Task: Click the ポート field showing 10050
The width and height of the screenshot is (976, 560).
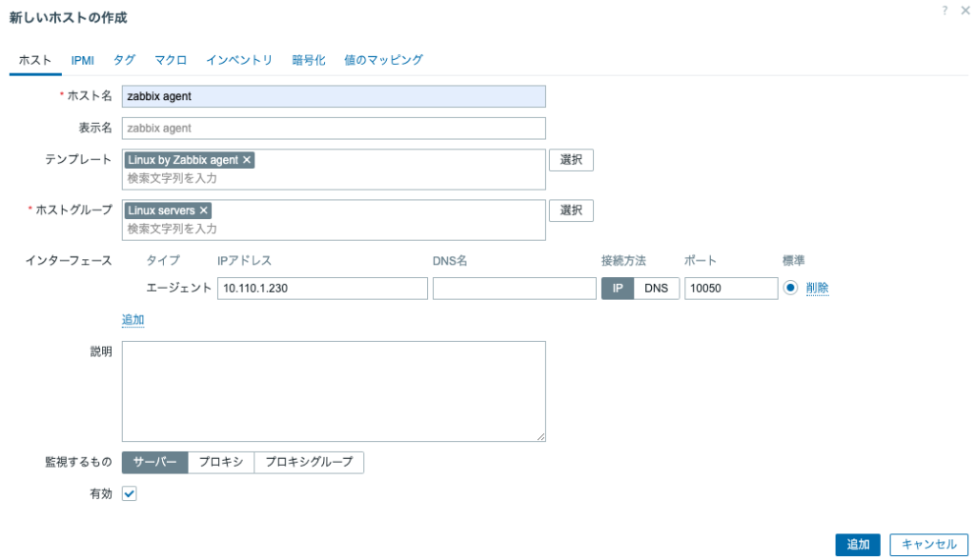Action: (731, 288)
